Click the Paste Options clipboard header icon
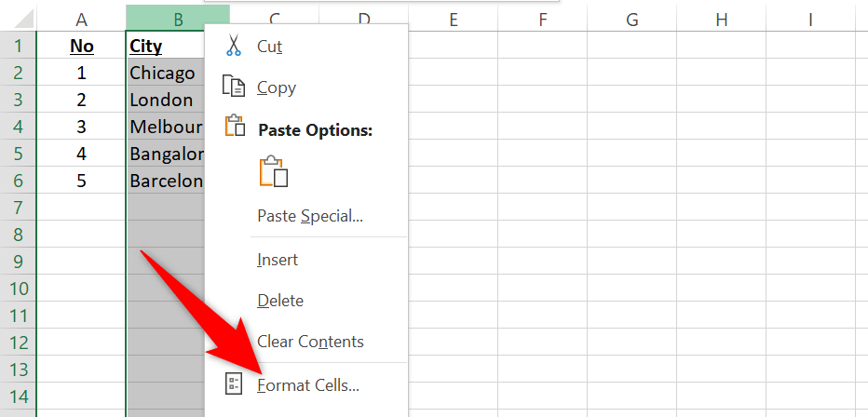Image resolution: width=868 pixels, height=417 pixels. coord(234,128)
